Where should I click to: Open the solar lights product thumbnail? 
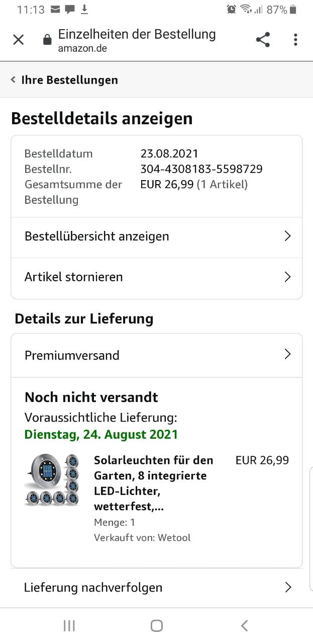pos(52,479)
